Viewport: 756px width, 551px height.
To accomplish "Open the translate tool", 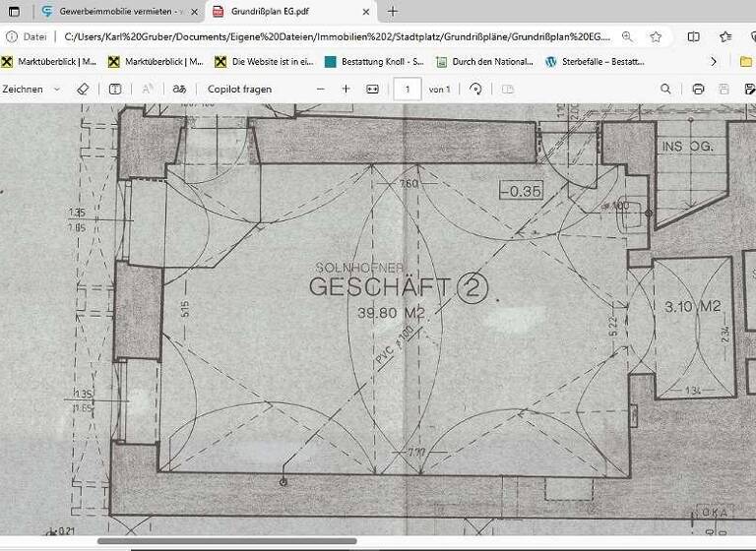I will [x=179, y=90].
